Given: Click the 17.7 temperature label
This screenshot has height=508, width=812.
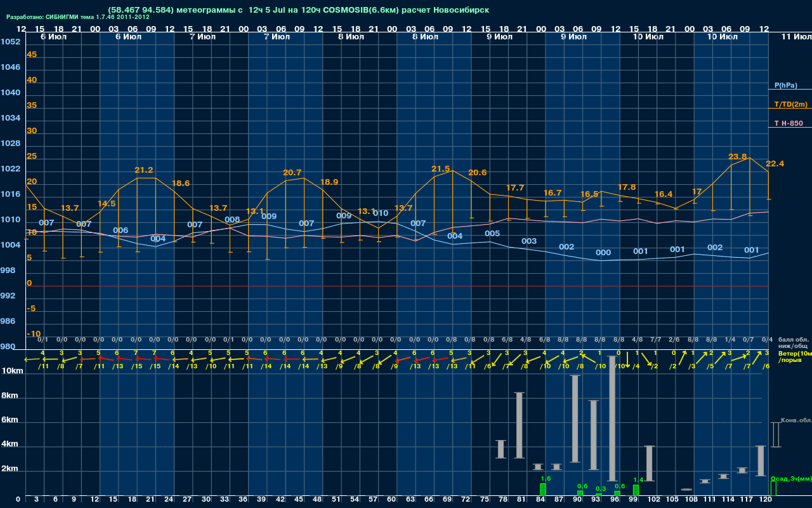Looking at the screenshot, I should 515,187.
